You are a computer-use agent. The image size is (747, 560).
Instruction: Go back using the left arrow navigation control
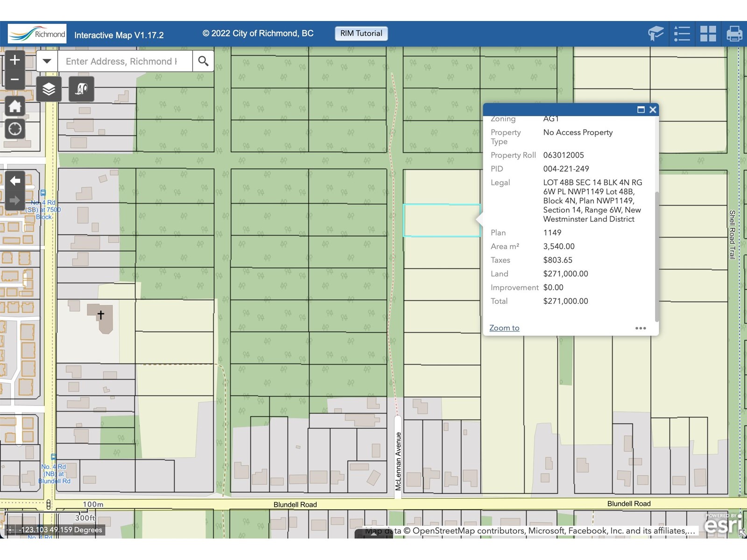14,181
